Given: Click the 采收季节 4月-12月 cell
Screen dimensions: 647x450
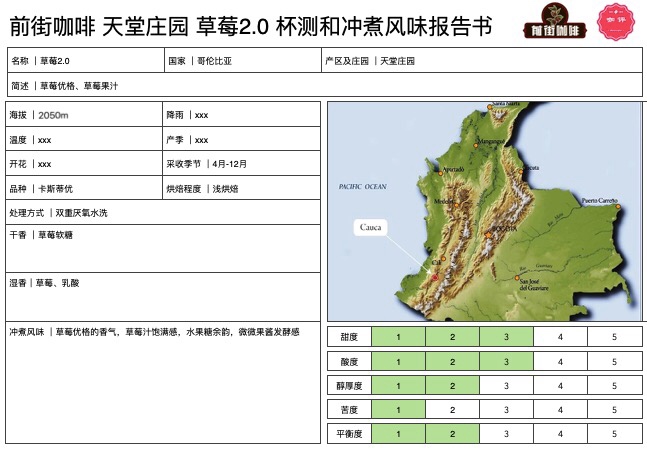Looking at the screenshot, I should pyautogui.click(x=241, y=164).
